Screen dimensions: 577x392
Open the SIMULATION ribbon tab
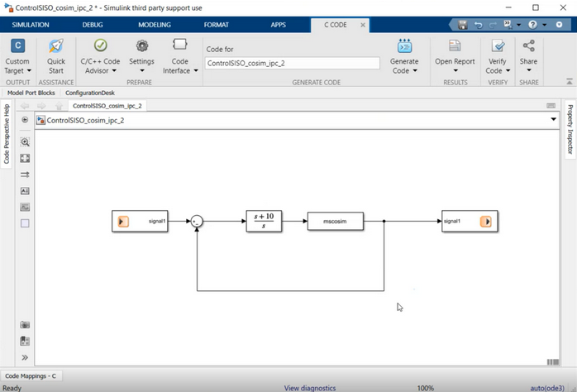coord(31,25)
